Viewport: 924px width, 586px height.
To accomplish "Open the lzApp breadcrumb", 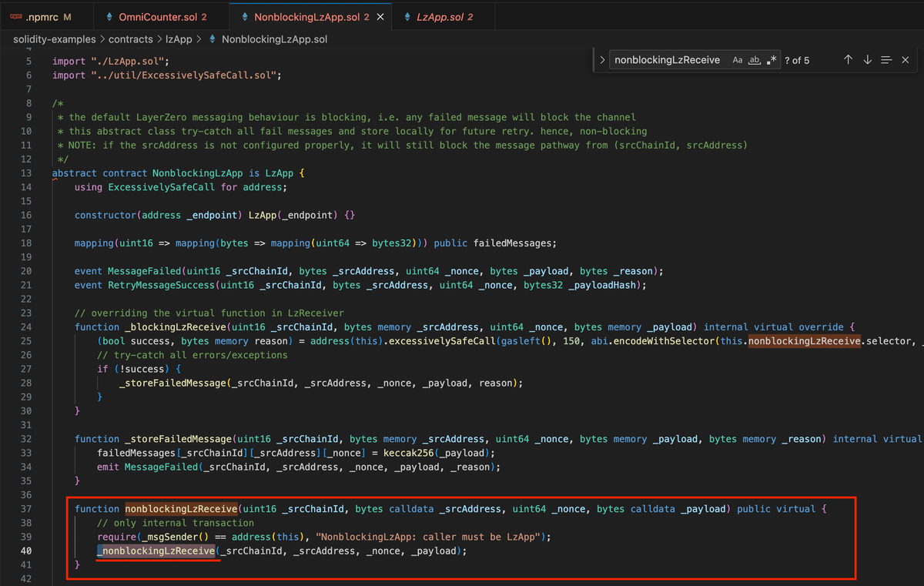I will (x=179, y=39).
